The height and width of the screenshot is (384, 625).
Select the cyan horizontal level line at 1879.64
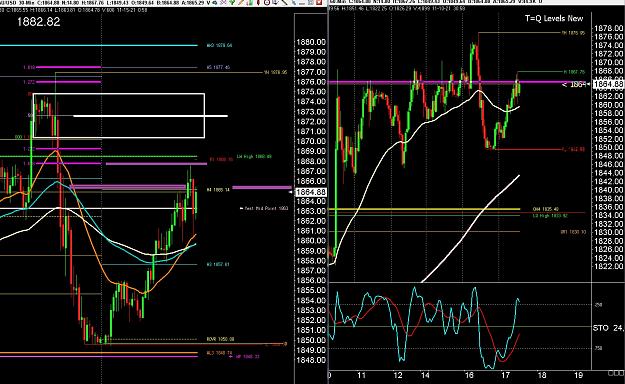99,45
